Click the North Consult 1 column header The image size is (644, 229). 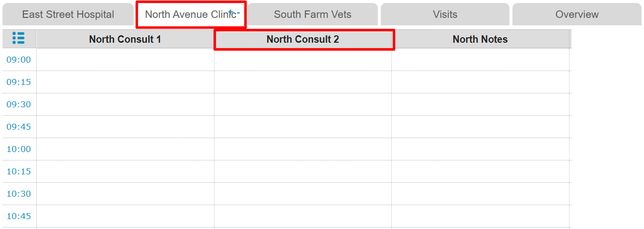[x=125, y=39]
